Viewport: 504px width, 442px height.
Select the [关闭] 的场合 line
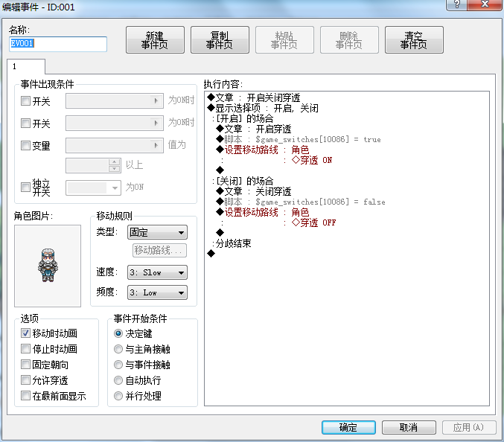243,181
